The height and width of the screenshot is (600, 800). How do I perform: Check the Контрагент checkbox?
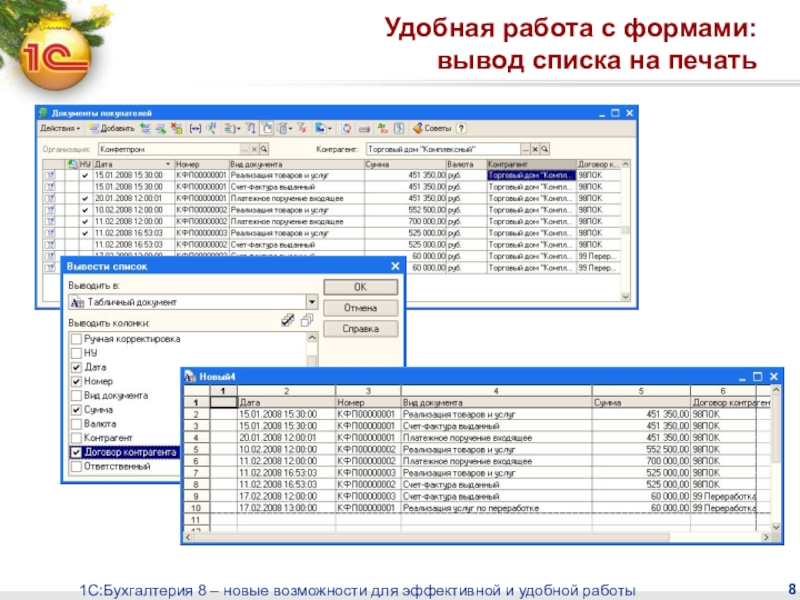[x=76, y=438]
